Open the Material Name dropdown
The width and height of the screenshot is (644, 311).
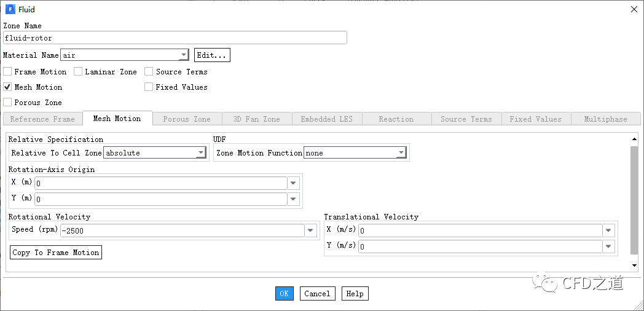coord(183,55)
